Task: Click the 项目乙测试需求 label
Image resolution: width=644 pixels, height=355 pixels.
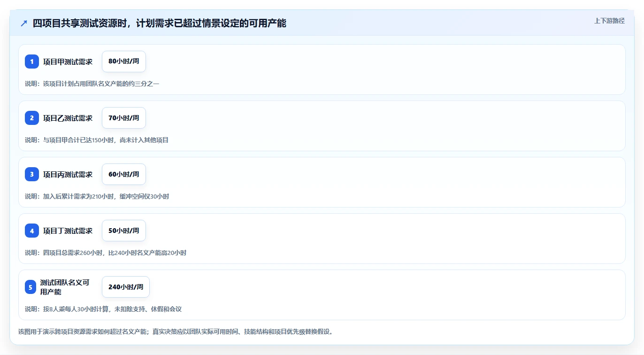Action: [x=68, y=118]
